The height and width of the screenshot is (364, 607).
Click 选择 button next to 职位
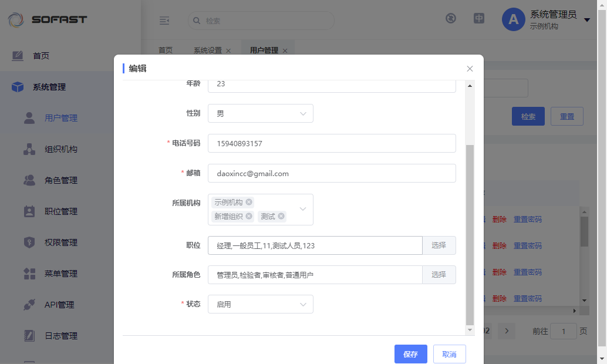click(x=439, y=245)
